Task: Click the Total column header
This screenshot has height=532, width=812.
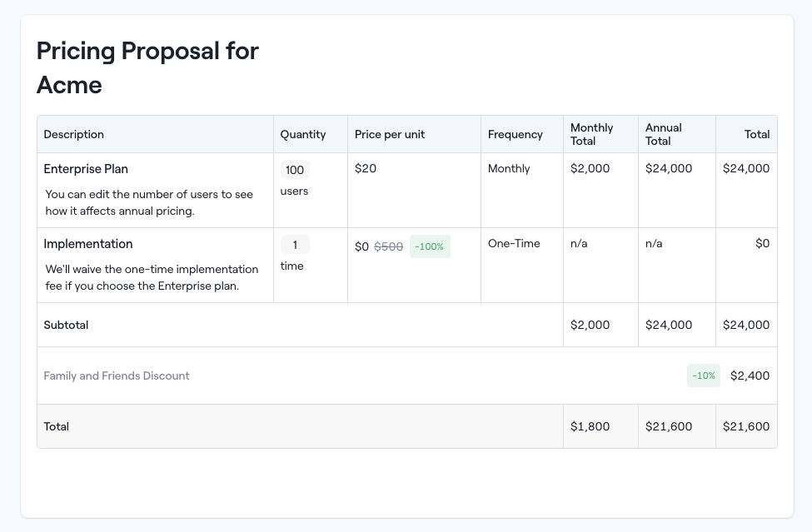Action: 756,134
